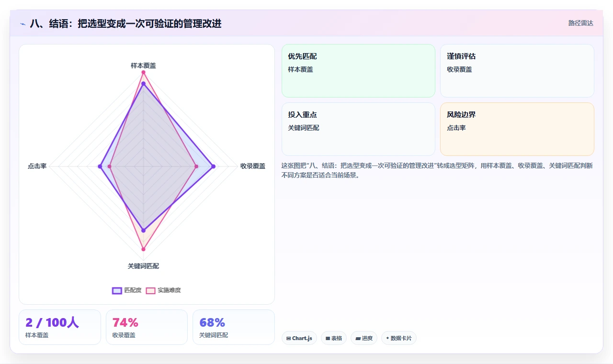Click the 点击率 radar axis label

(x=37, y=166)
